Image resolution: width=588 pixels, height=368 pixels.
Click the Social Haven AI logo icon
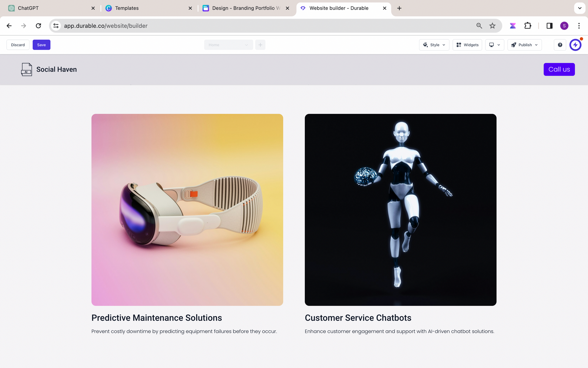pyautogui.click(x=27, y=70)
